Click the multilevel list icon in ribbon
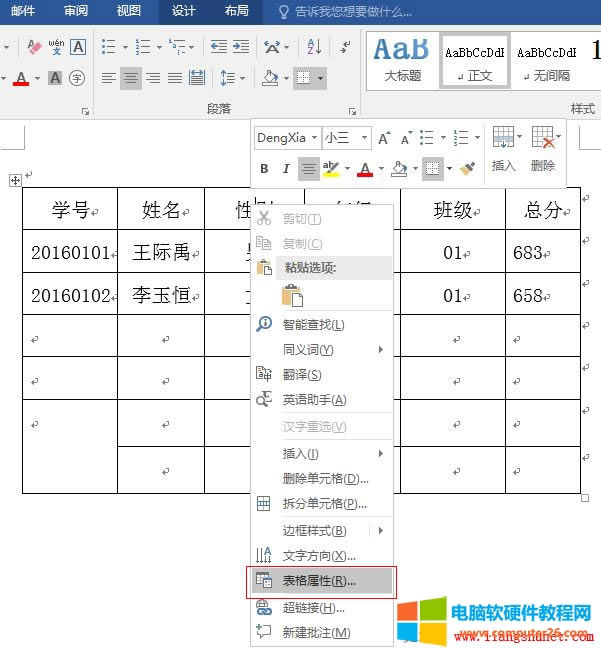Screen dimensions: 601x653 click(177, 47)
